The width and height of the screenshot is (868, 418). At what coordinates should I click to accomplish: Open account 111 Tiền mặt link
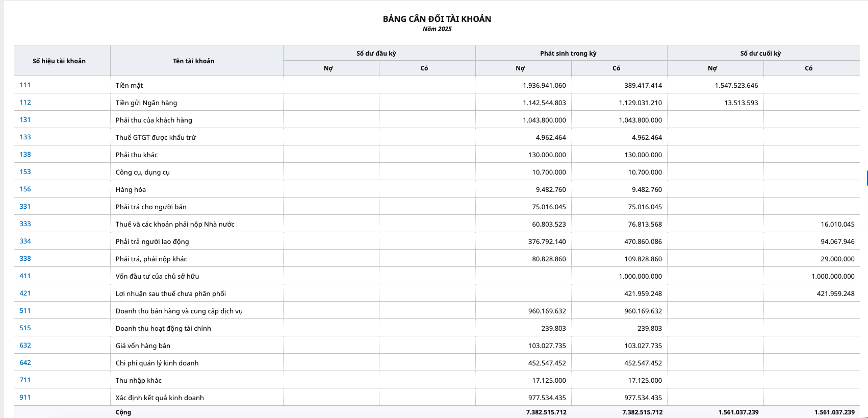tap(25, 85)
